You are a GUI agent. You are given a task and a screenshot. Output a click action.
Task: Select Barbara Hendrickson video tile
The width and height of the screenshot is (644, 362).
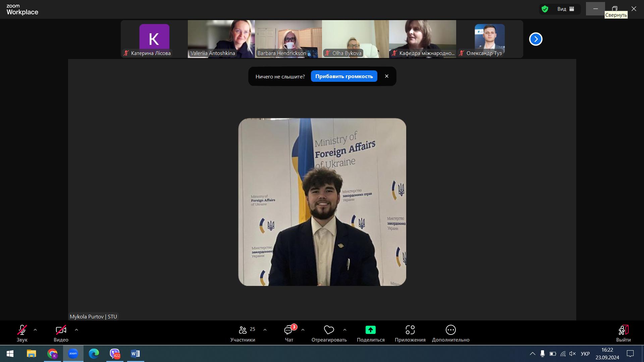(288, 39)
